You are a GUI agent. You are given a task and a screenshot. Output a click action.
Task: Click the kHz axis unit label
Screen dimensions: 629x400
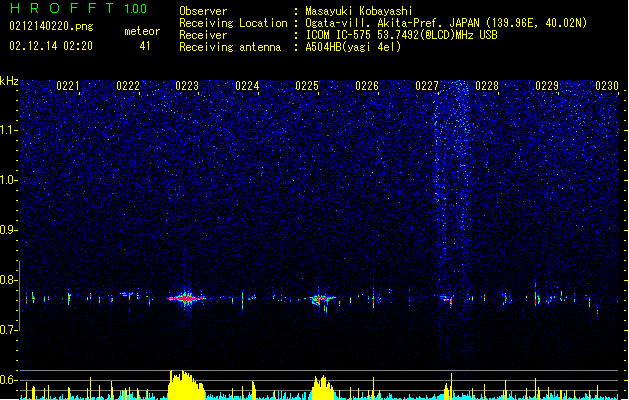tap(9, 81)
